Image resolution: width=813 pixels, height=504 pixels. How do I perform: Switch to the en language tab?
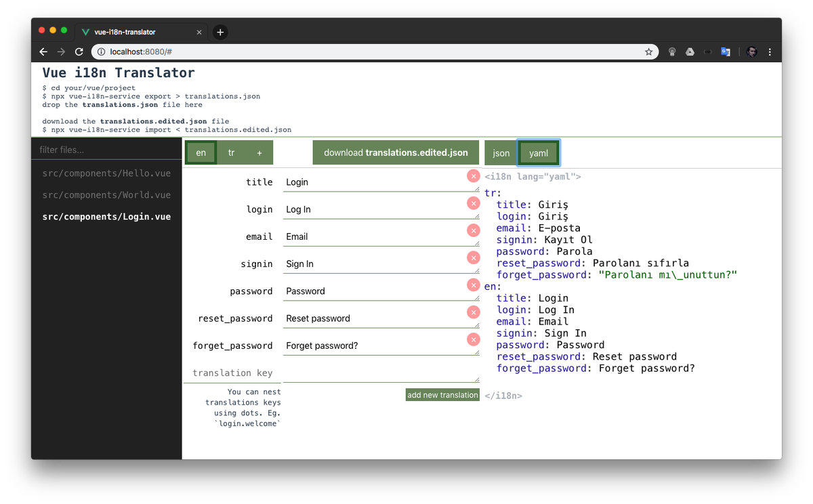click(x=201, y=152)
